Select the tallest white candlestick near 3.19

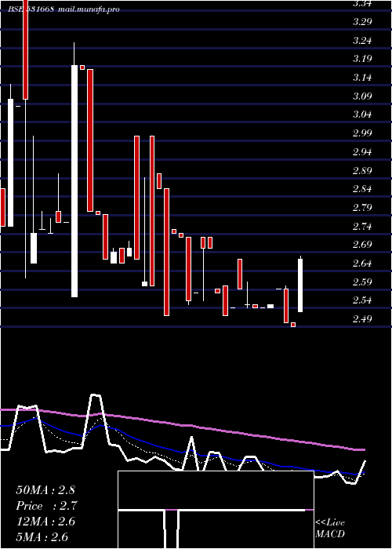coord(74,180)
